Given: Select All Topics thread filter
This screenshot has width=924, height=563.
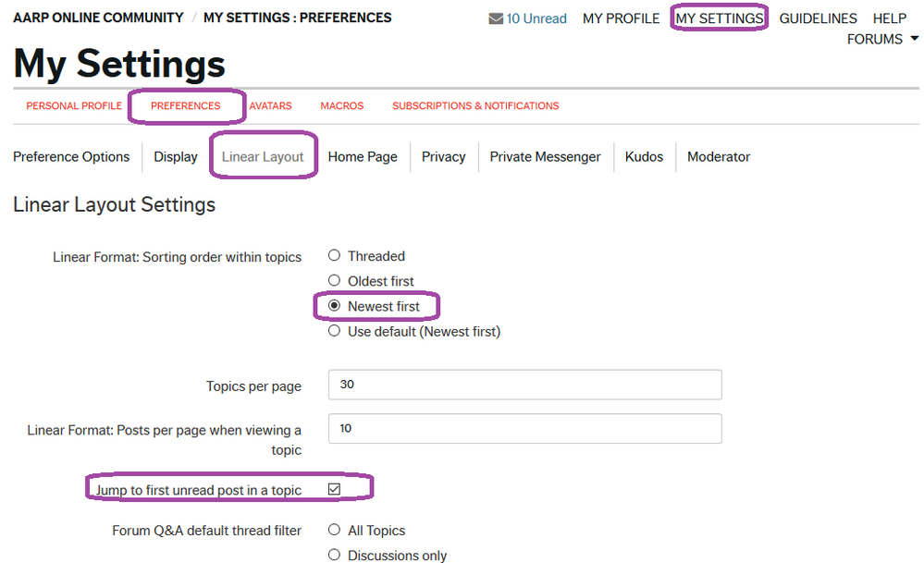Looking at the screenshot, I should (335, 531).
